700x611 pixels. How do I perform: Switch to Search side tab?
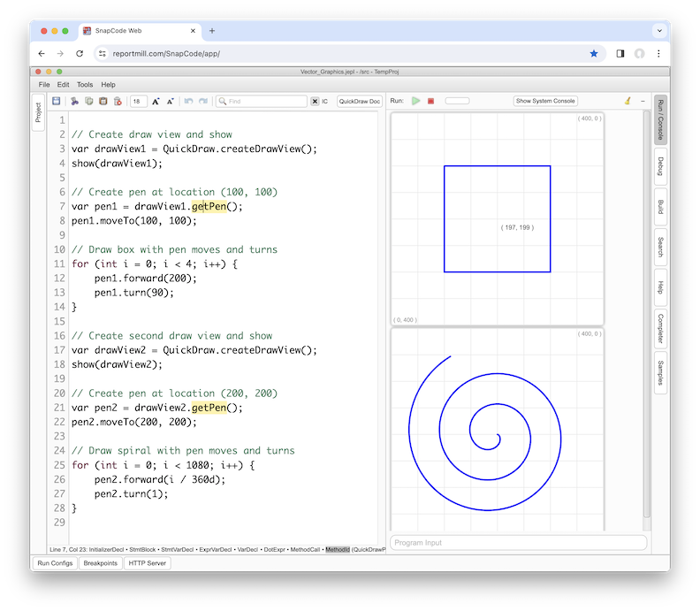click(x=660, y=247)
